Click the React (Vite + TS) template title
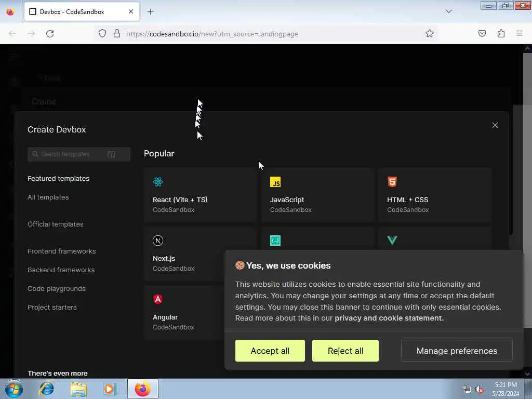532x399 pixels. [x=180, y=200]
